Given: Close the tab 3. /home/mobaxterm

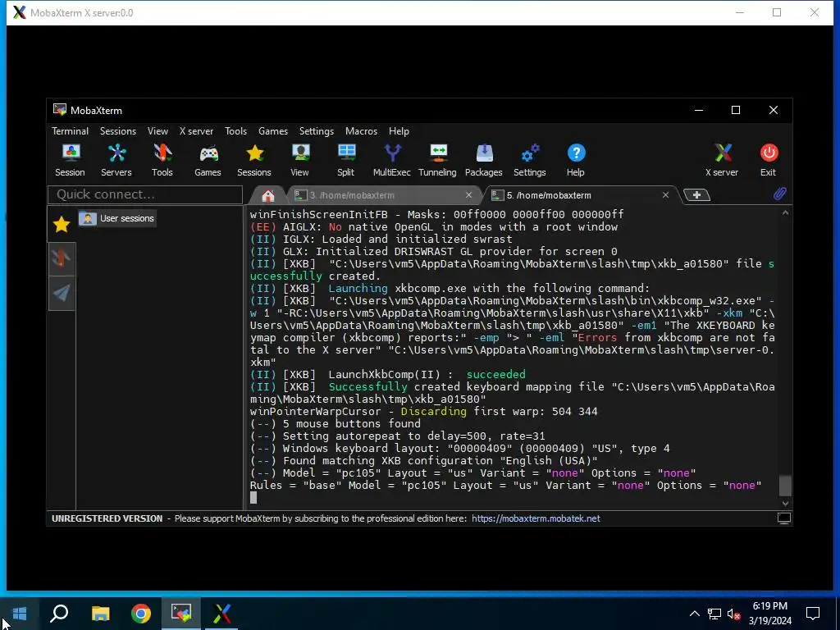Looking at the screenshot, I should [468, 195].
